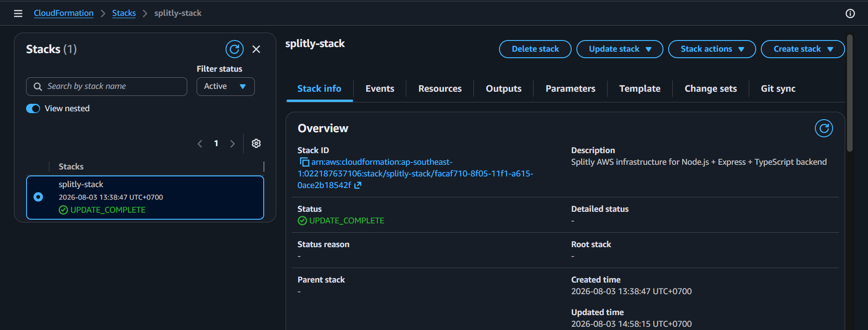
Task: Click the Created time value
Action: pos(631,291)
